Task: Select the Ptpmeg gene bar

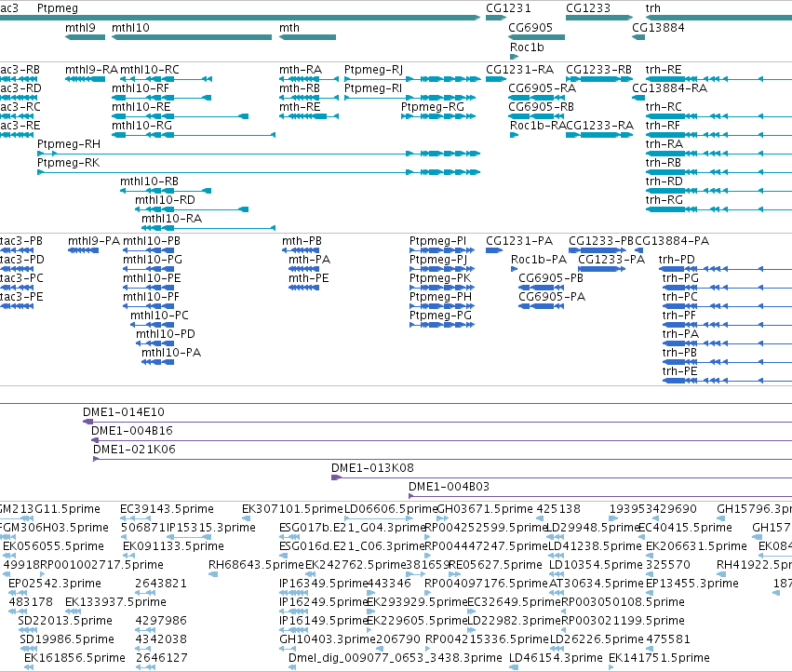Action: pos(240,18)
